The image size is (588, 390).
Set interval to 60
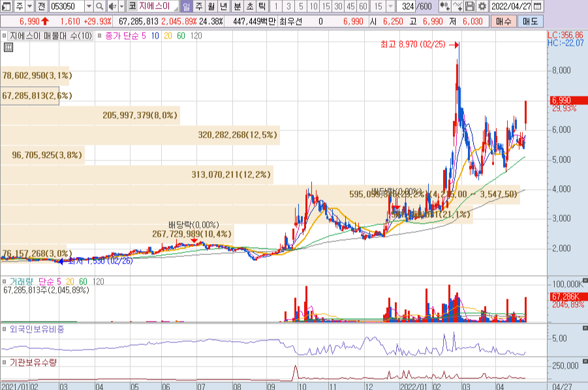coord(363,6)
